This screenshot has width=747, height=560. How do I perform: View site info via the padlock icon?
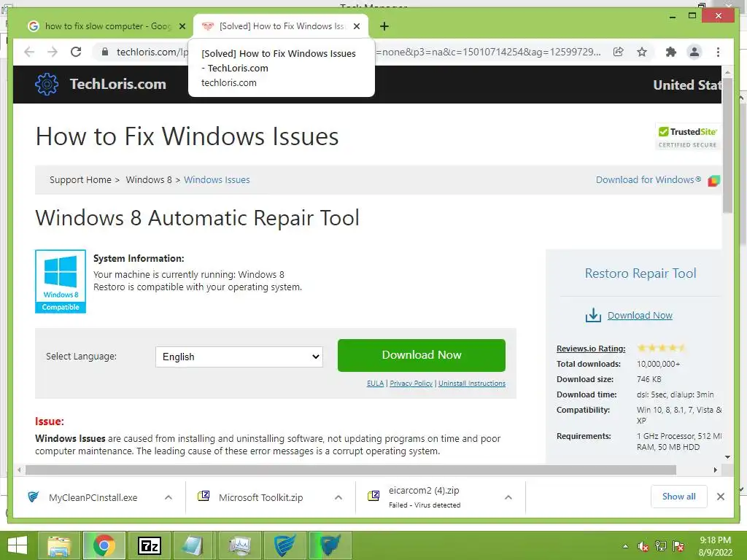(x=105, y=52)
